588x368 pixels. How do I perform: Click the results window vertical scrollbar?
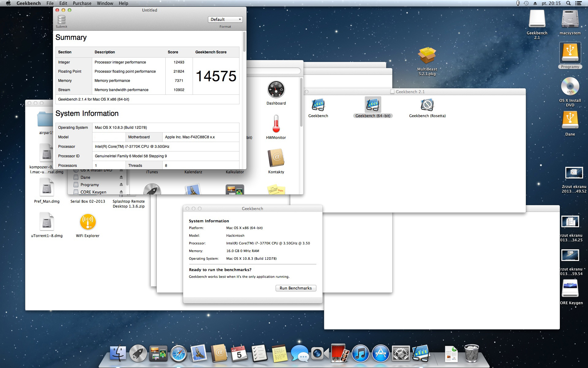click(244, 41)
